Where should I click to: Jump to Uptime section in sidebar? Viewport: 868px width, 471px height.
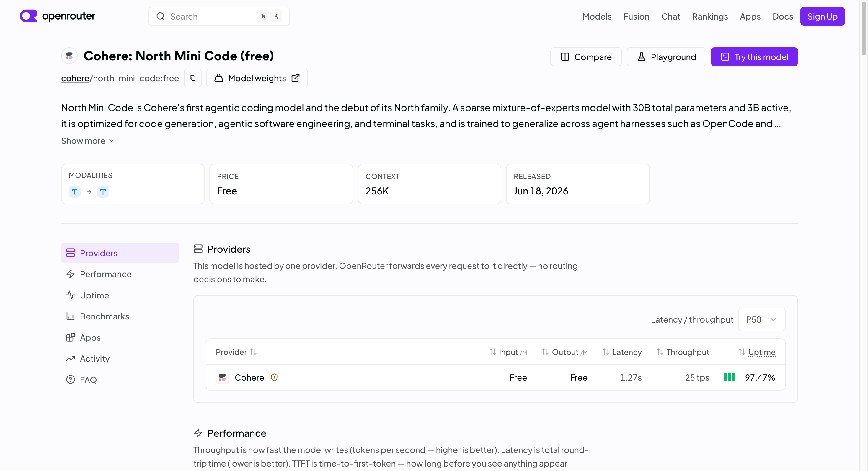click(x=120, y=295)
